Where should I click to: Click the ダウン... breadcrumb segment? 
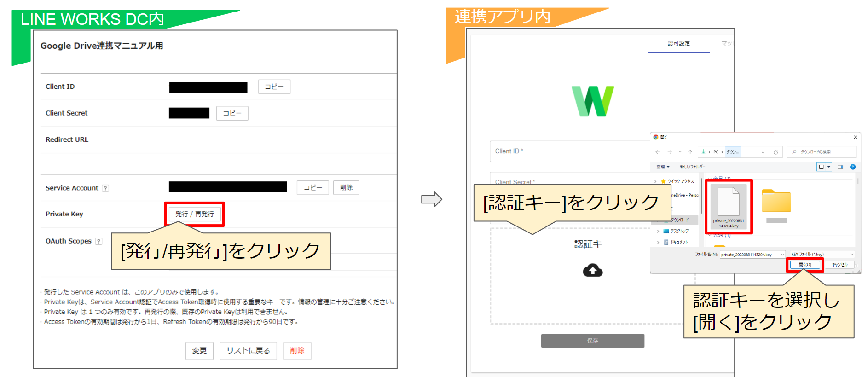[733, 152]
